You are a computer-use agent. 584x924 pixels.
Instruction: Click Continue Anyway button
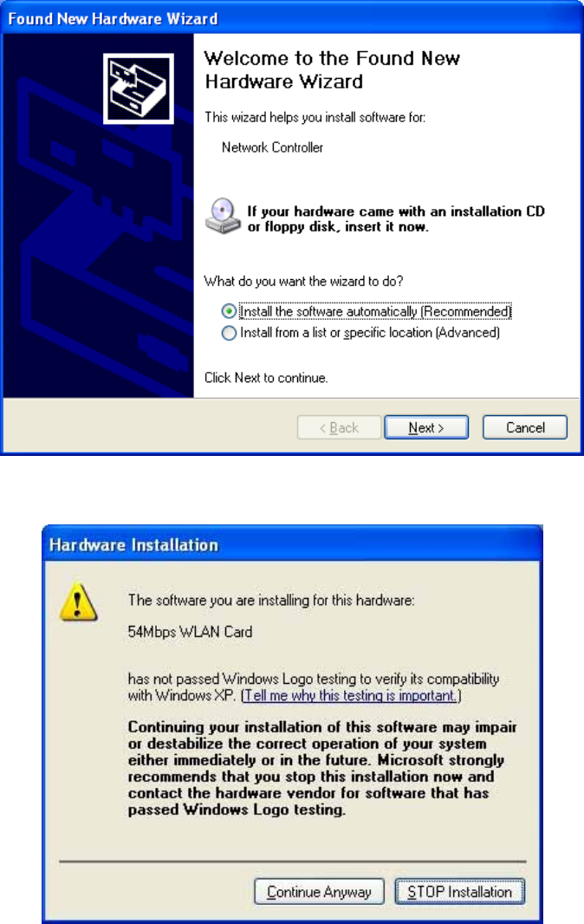[x=319, y=892]
